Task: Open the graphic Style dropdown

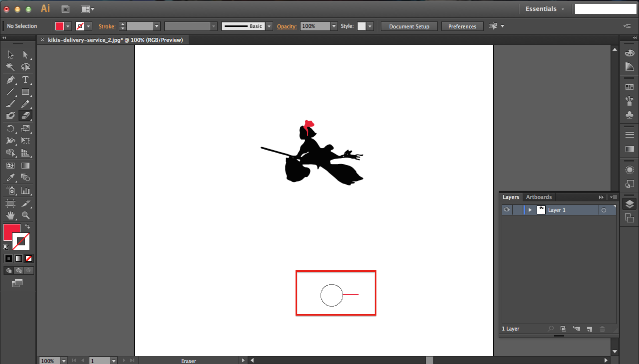Action: (370, 26)
